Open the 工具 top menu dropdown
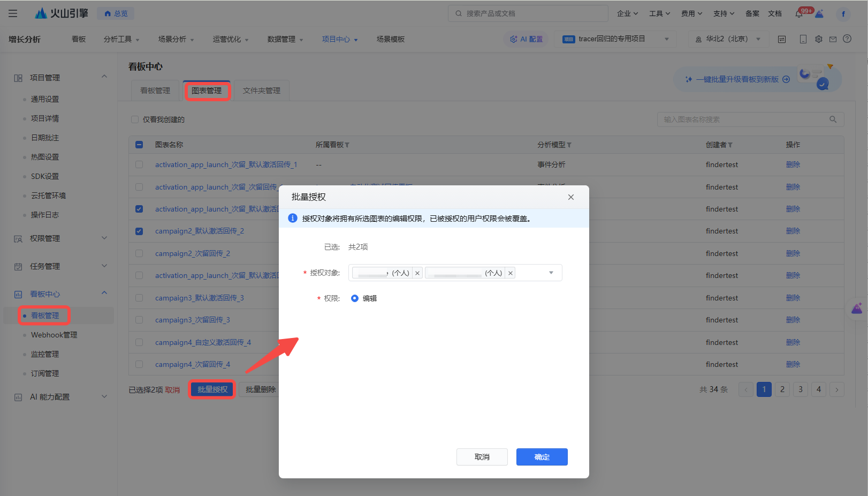This screenshot has width=868, height=496. (659, 13)
